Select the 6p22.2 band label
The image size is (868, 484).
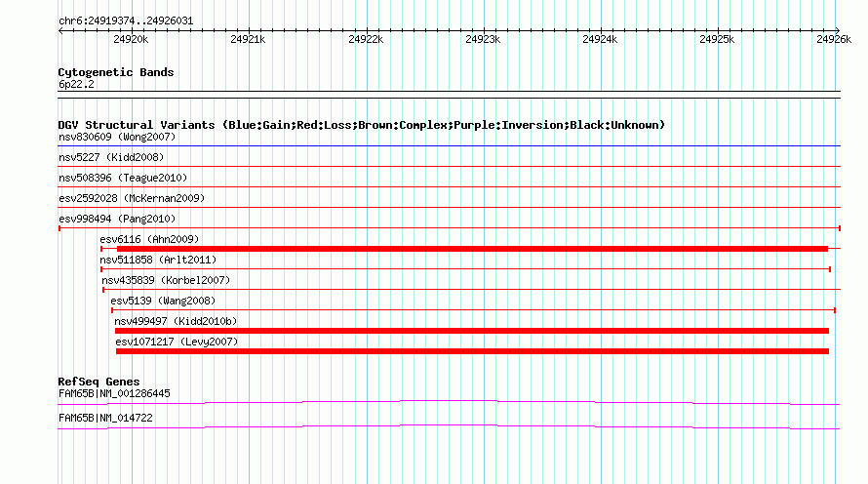click(x=76, y=84)
